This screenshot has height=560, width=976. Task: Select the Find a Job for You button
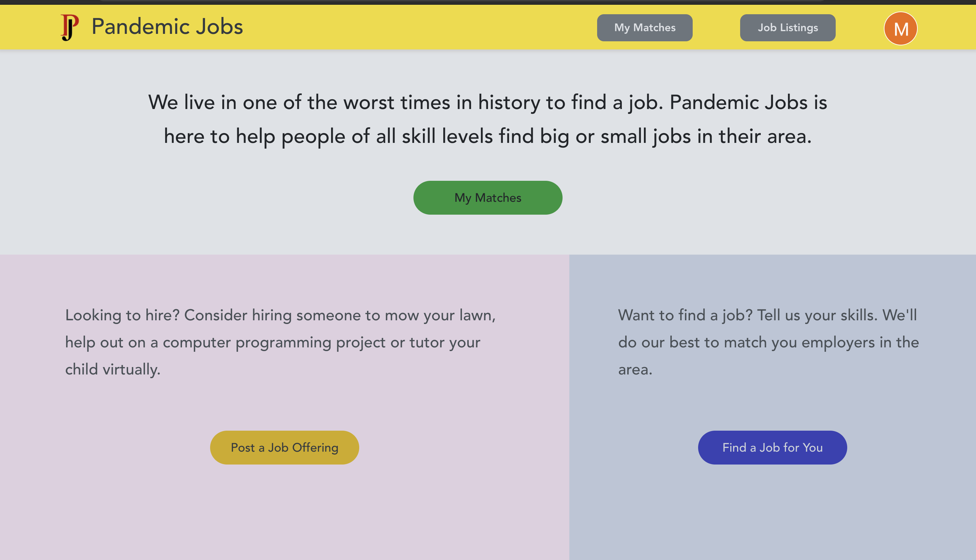772,447
